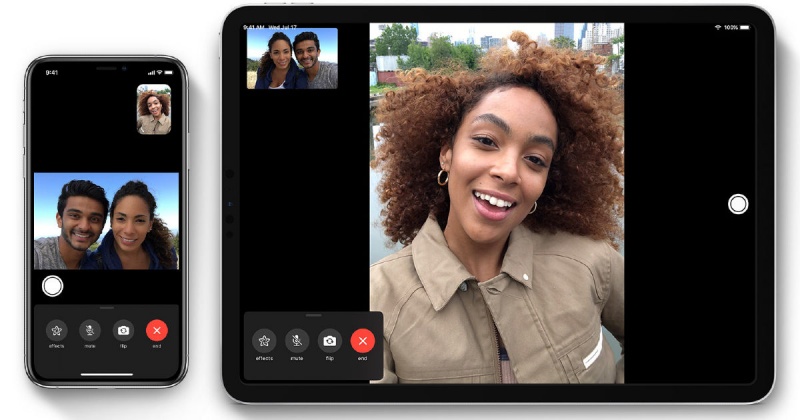This screenshot has height=420, width=800.
Task: Tap the 9:41 clock in the iPhone status bar
Action: 51,72
